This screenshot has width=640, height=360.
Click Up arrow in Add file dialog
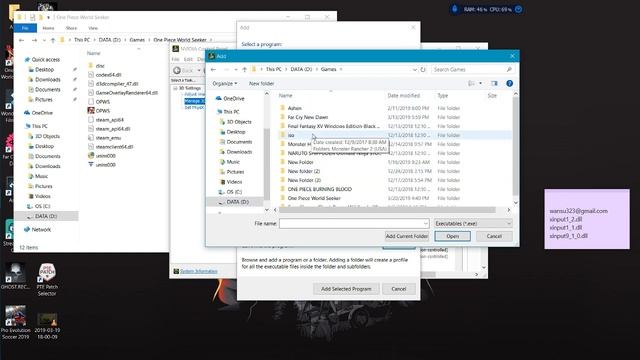[244, 69]
